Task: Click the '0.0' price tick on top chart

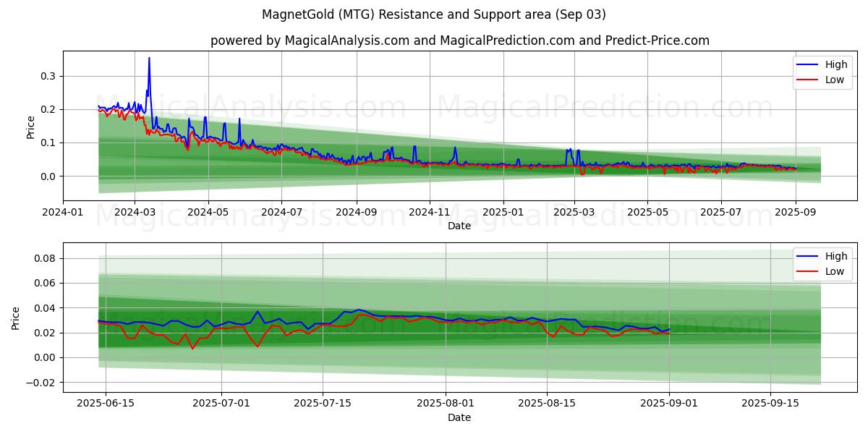Action: [48, 176]
